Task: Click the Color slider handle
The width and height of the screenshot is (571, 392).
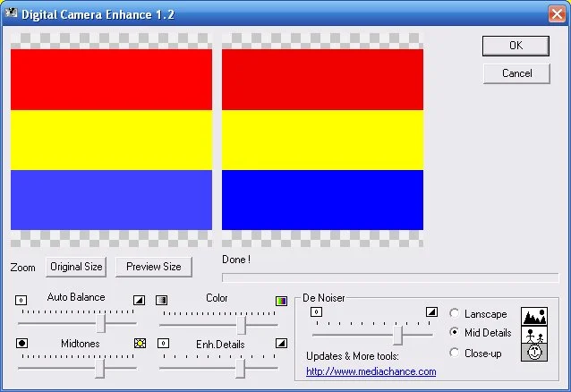Action: click(x=242, y=325)
